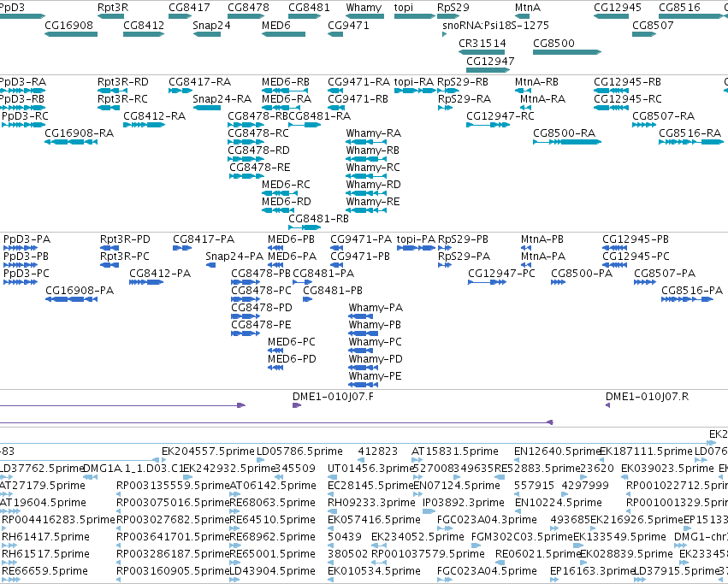Open the MED6-RC transcript
This screenshot has height=584, width=728.
(x=280, y=193)
